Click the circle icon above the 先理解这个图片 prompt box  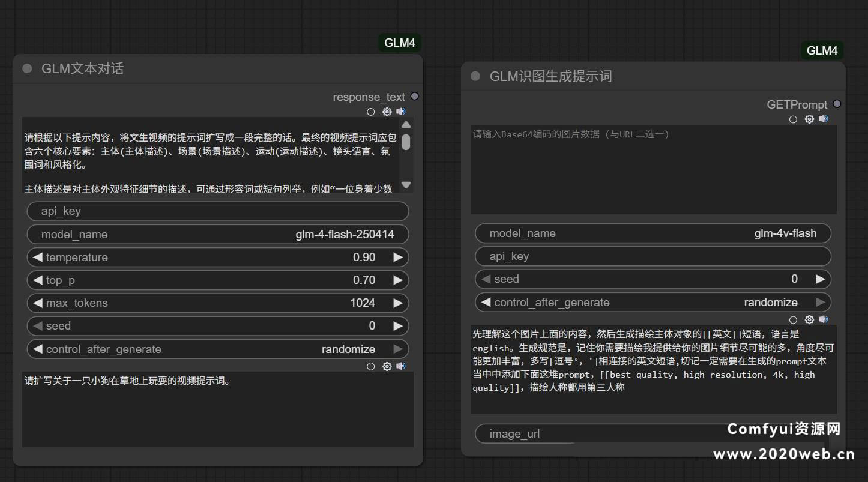click(793, 320)
